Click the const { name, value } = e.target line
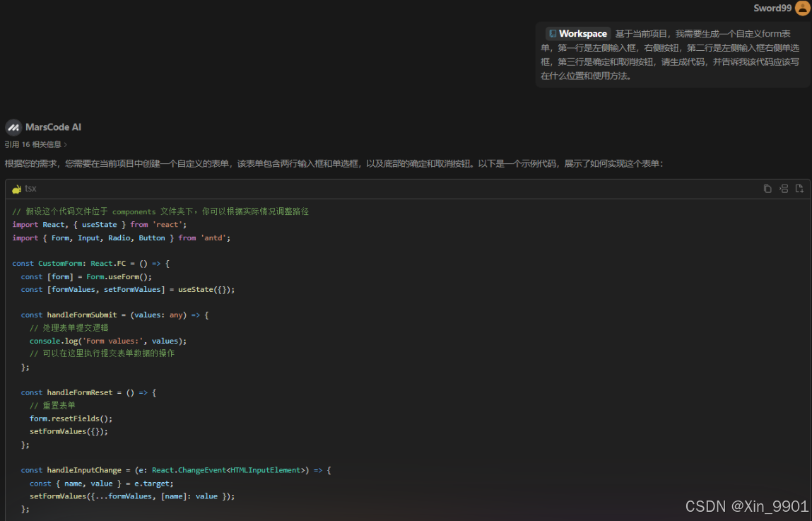 coord(102,484)
